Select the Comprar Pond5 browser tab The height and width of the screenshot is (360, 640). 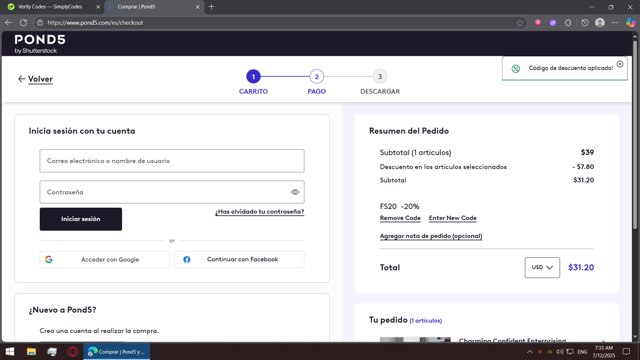pyautogui.click(x=155, y=7)
